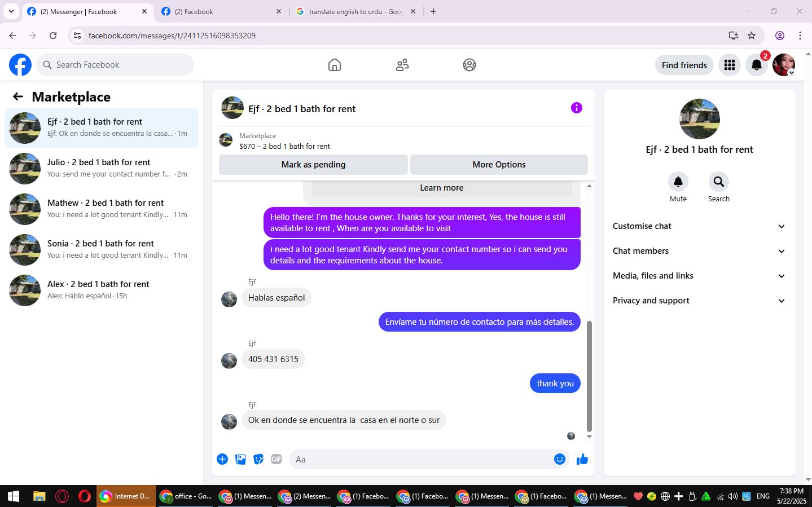812x507 pixels.
Task: Click the 'Ok en donde se encuentra la casa' message
Action: click(x=344, y=420)
